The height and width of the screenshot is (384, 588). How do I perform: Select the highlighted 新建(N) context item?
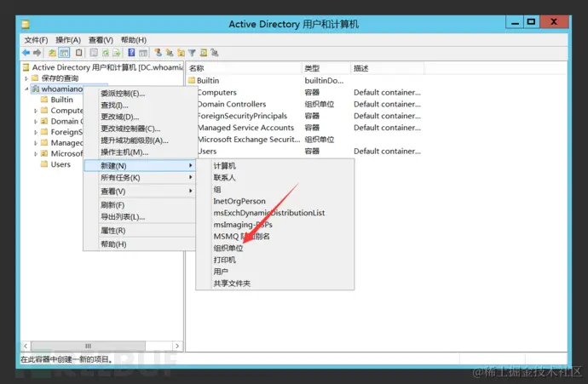(139, 165)
